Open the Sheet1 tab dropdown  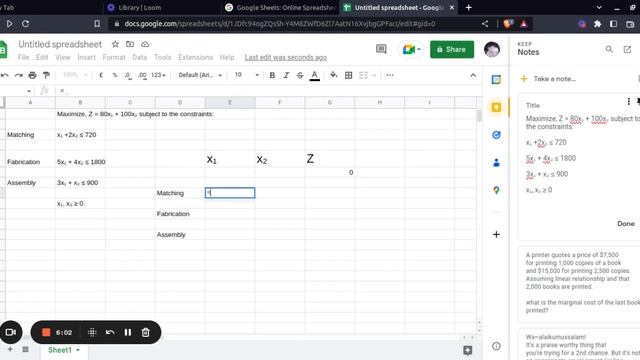(78, 350)
